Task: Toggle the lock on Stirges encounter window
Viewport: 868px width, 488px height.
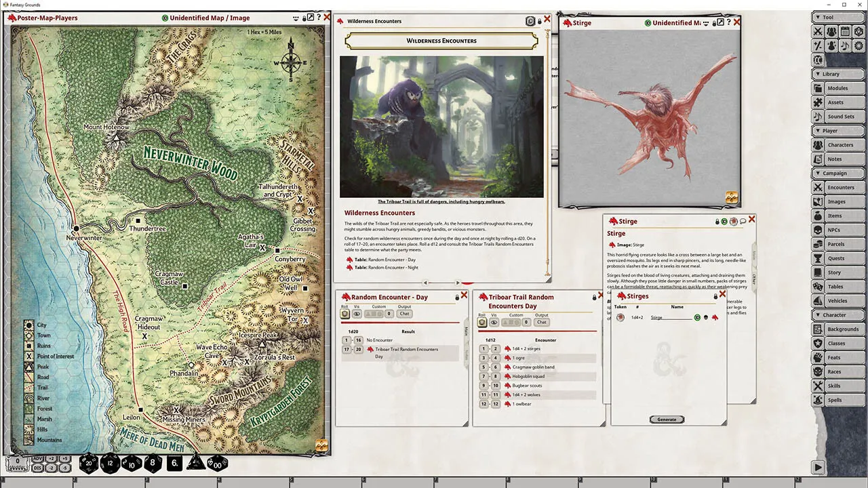Action: coord(715,296)
